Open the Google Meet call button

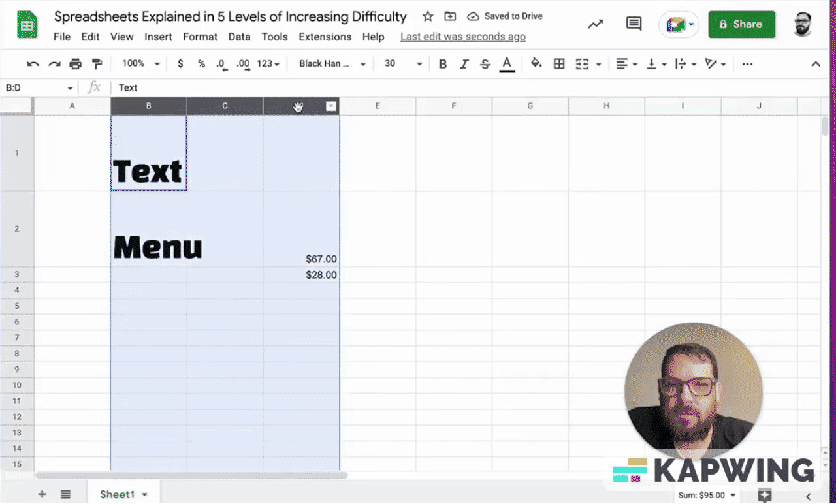(x=679, y=25)
